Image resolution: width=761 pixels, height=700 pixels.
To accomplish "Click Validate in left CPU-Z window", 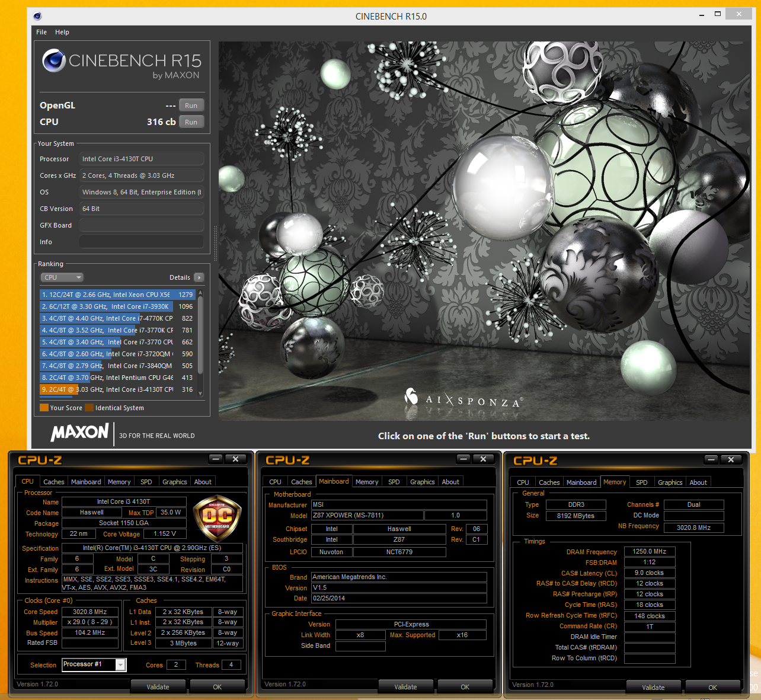I will (158, 686).
